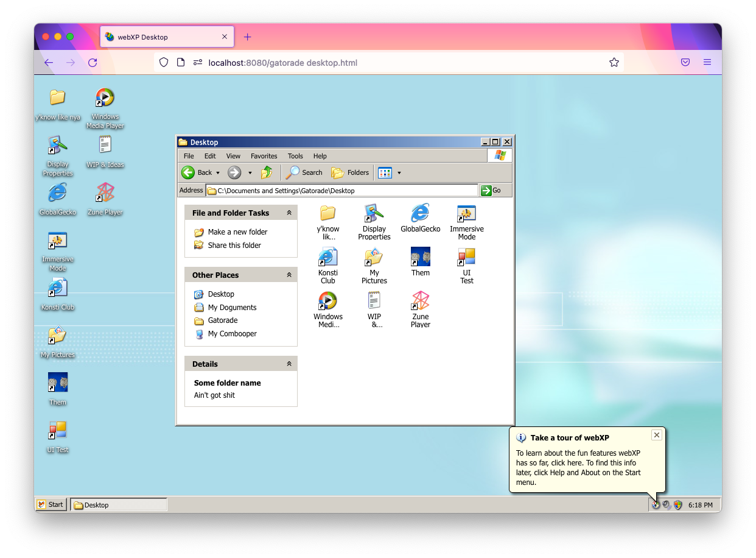Click Make a new folder link

pyautogui.click(x=237, y=232)
